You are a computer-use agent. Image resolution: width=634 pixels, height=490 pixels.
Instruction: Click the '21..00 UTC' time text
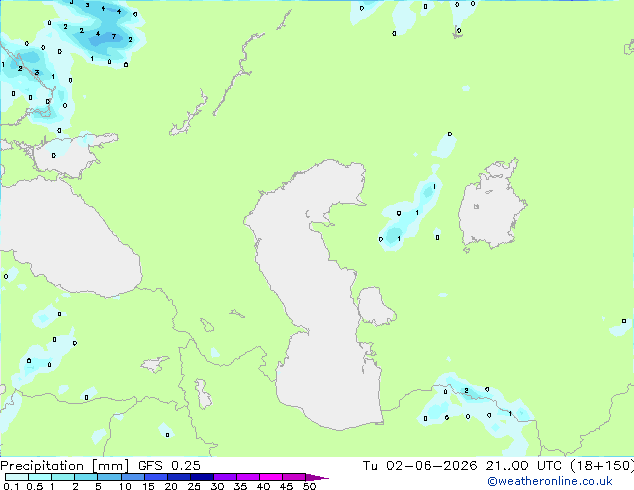point(524,466)
